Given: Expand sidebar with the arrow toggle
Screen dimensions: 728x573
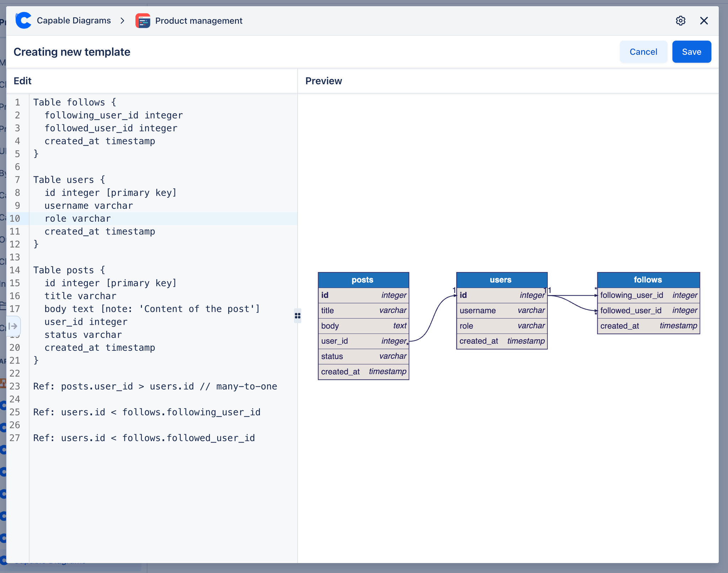Looking at the screenshot, I should click(x=13, y=326).
